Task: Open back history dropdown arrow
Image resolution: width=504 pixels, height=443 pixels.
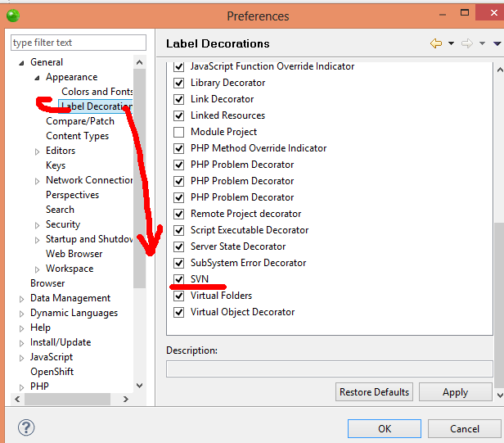Action: tap(451, 44)
